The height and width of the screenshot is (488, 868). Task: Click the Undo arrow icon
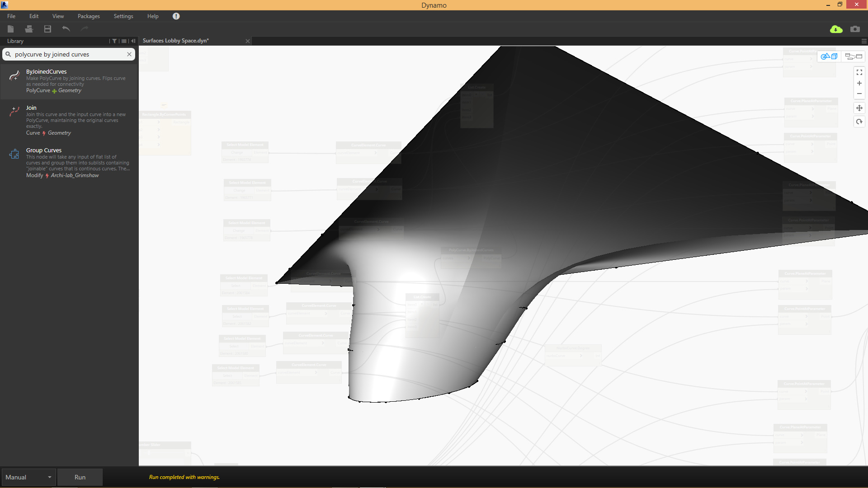tap(66, 29)
